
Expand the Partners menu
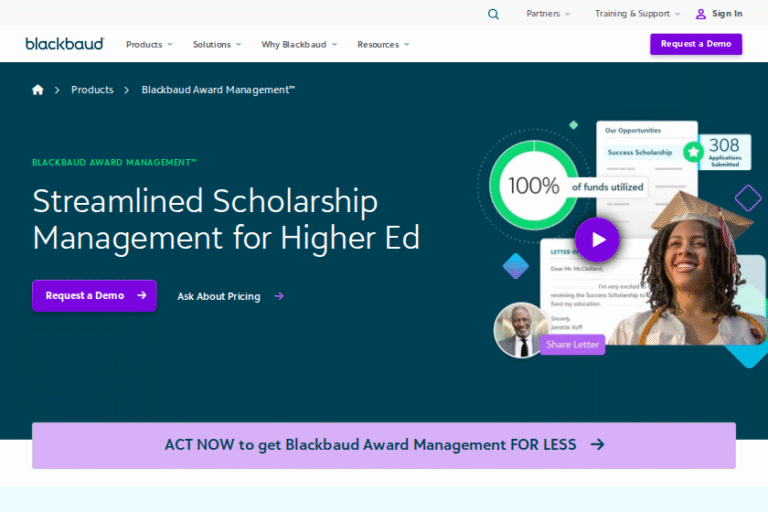(548, 14)
